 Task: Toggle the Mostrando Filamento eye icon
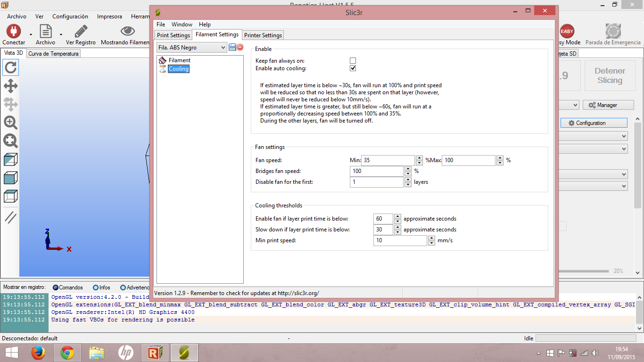coord(127,31)
